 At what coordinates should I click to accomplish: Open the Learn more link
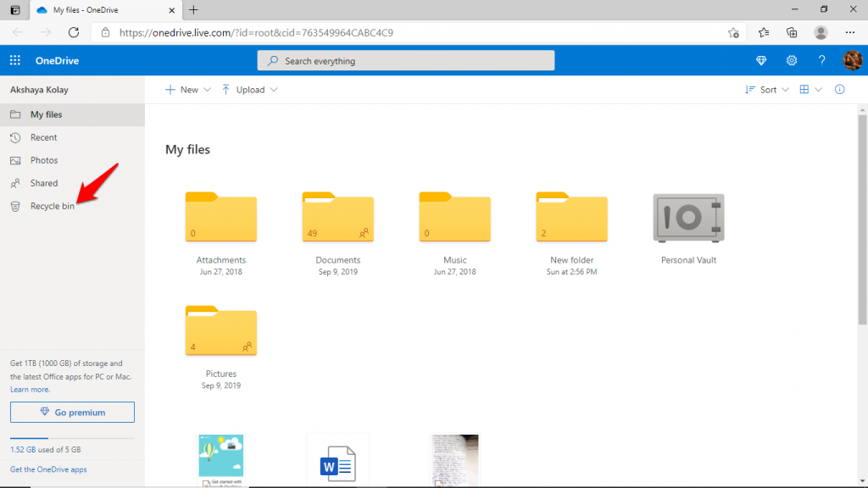[31, 389]
